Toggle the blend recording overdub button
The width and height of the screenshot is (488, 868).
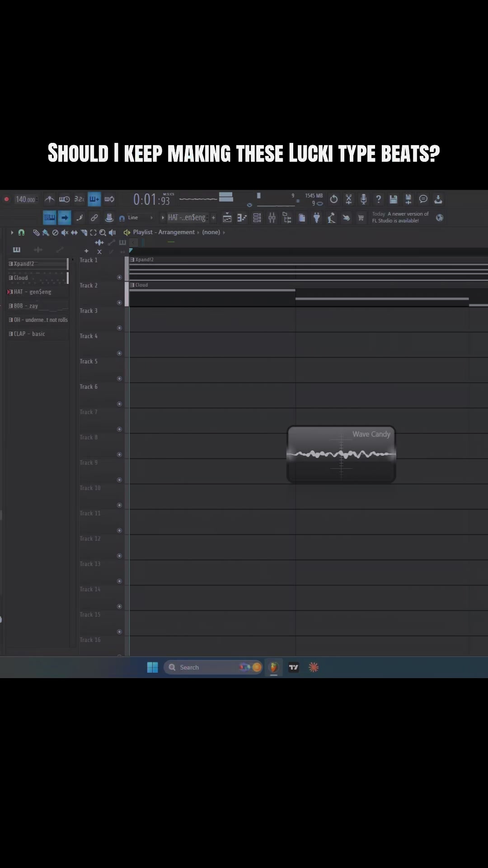(94, 199)
